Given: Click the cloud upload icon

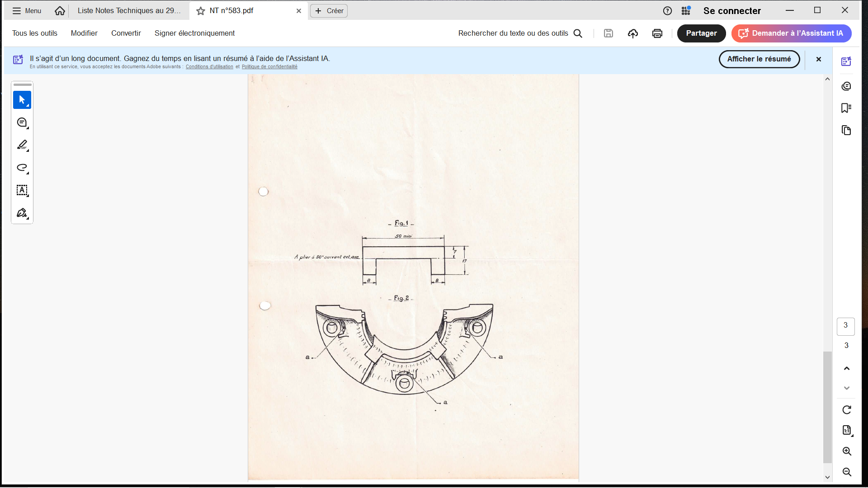Looking at the screenshot, I should tap(632, 33).
